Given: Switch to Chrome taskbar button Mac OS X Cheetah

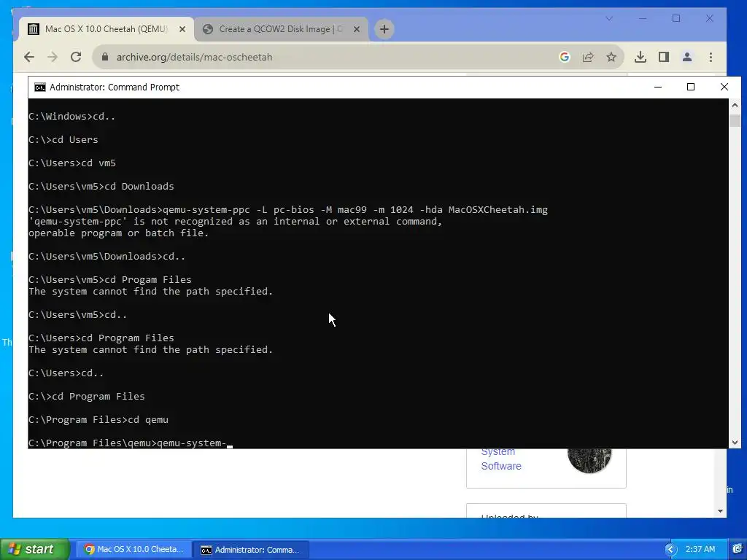Looking at the screenshot, I should [133, 550].
